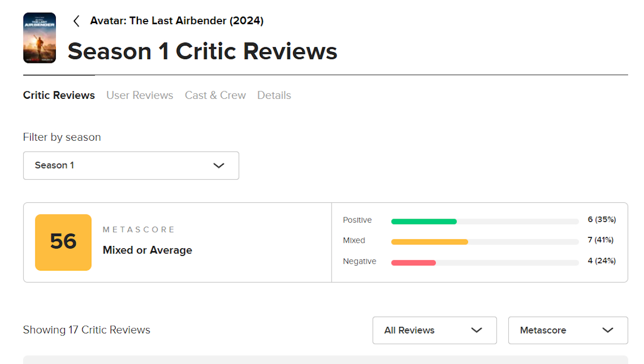Click the Season 1 dropdown chevron
644x364 pixels.
tap(218, 165)
